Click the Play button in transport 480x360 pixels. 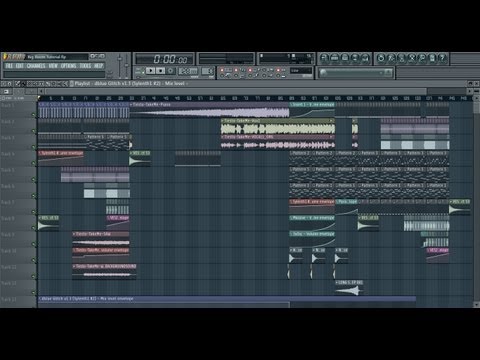coord(150,71)
